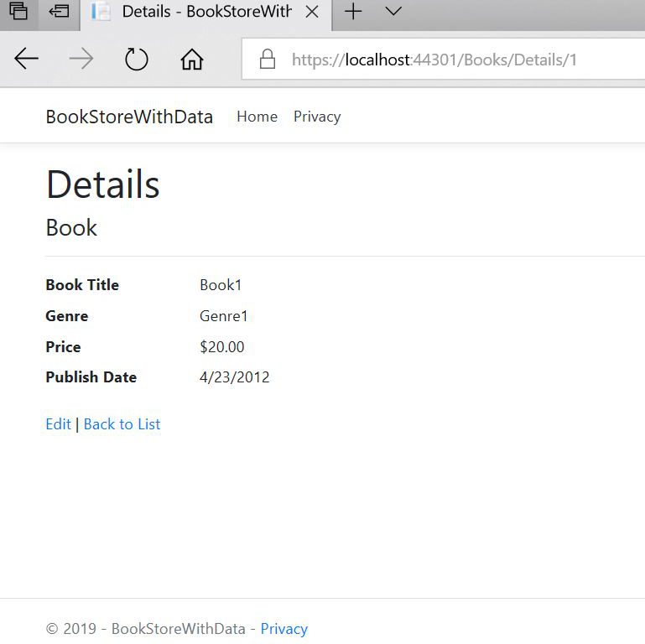Close the Details - BookStoreWith tab
Screen dimensions: 645x644
pyautogui.click(x=311, y=12)
